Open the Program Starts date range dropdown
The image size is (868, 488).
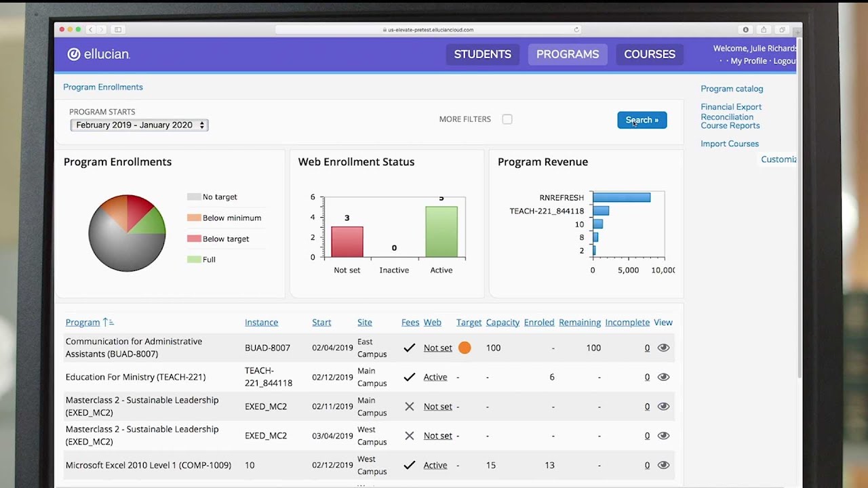pyautogui.click(x=139, y=125)
